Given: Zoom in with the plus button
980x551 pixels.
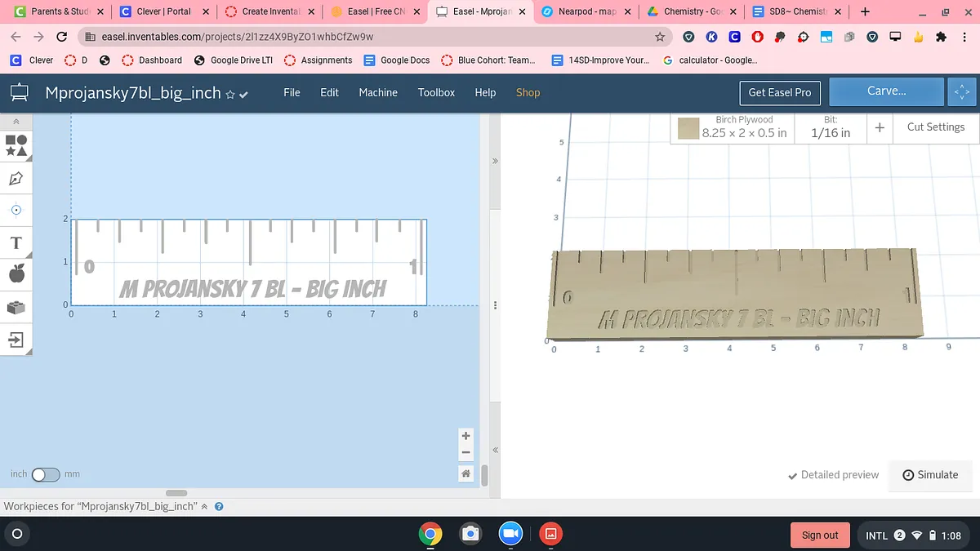Looking at the screenshot, I should tap(465, 436).
